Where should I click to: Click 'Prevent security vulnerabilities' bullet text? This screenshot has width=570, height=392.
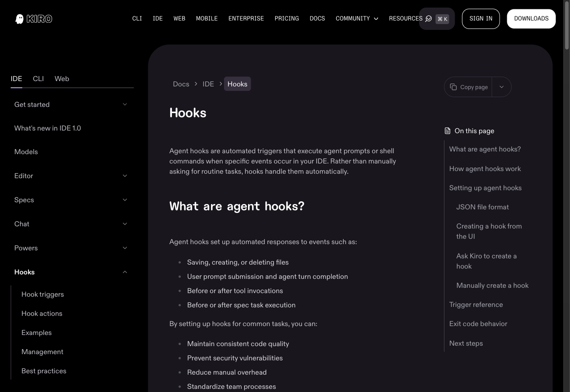point(235,358)
